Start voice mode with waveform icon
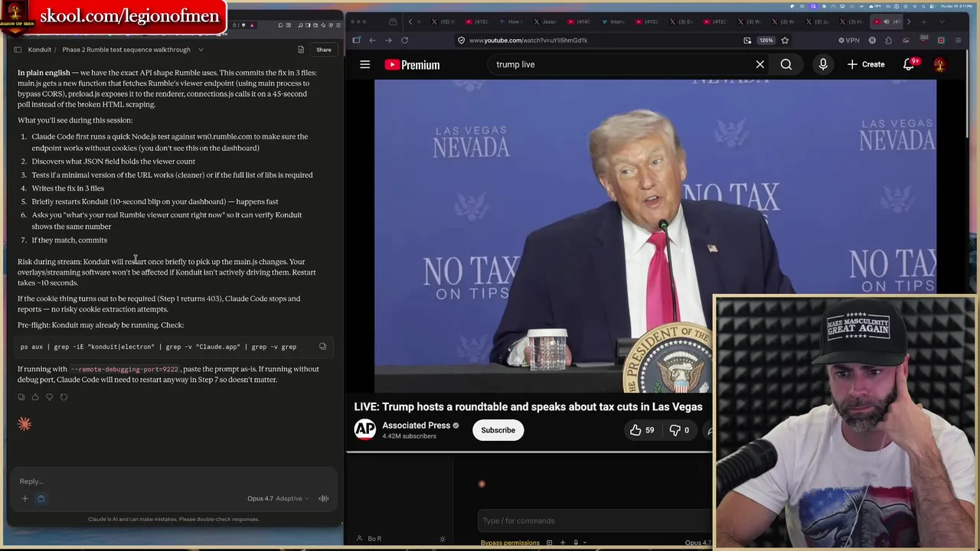The width and height of the screenshot is (980, 551). pyautogui.click(x=324, y=499)
